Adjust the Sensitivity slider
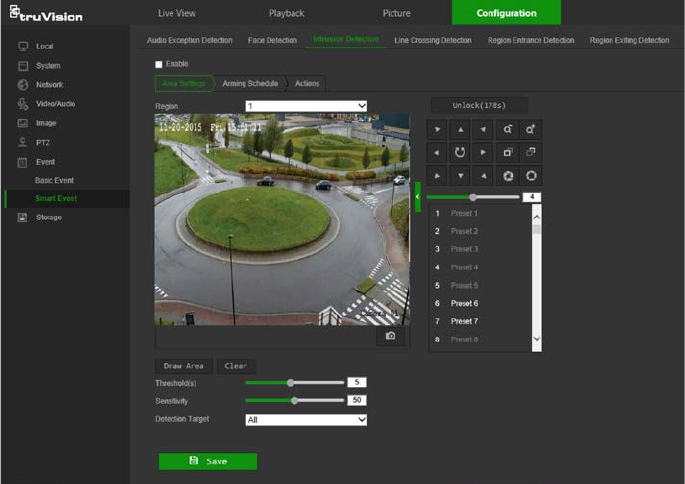This screenshot has width=685, height=484. tap(295, 401)
